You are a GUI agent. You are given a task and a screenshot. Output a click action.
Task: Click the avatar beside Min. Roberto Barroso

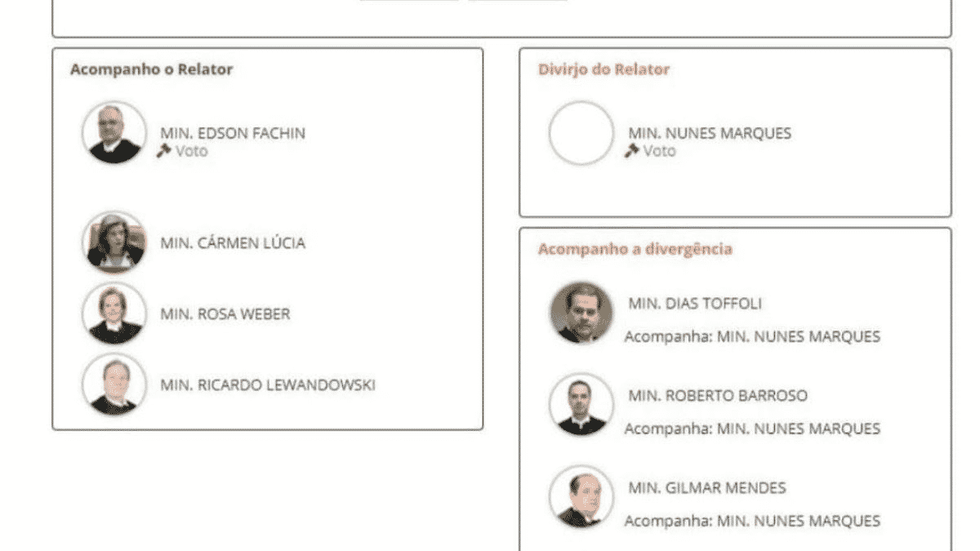581,405
